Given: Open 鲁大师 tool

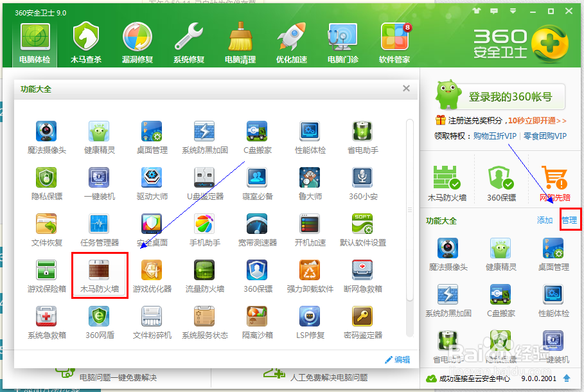Looking at the screenshot, I should tap(310, 184).
